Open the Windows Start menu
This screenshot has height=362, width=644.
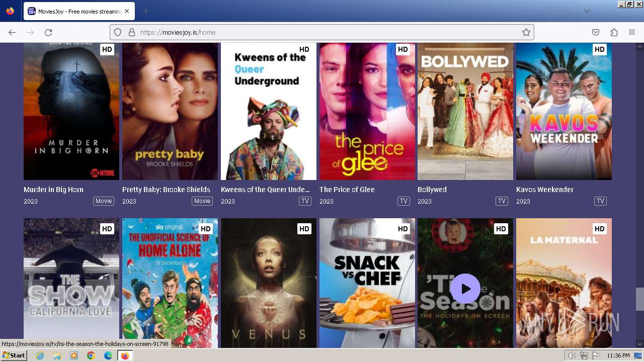tap(14, 355)
